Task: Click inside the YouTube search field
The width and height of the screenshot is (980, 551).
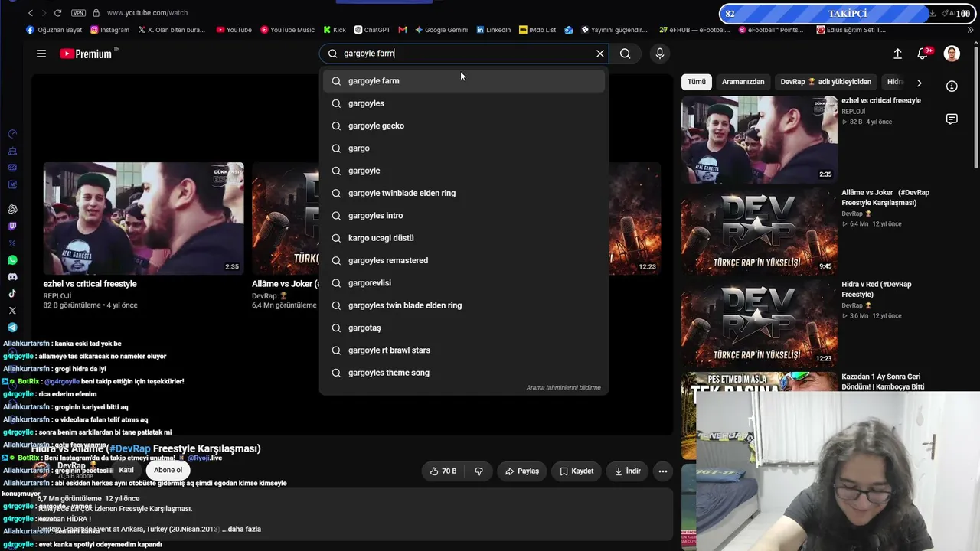Action: [465, 54]
